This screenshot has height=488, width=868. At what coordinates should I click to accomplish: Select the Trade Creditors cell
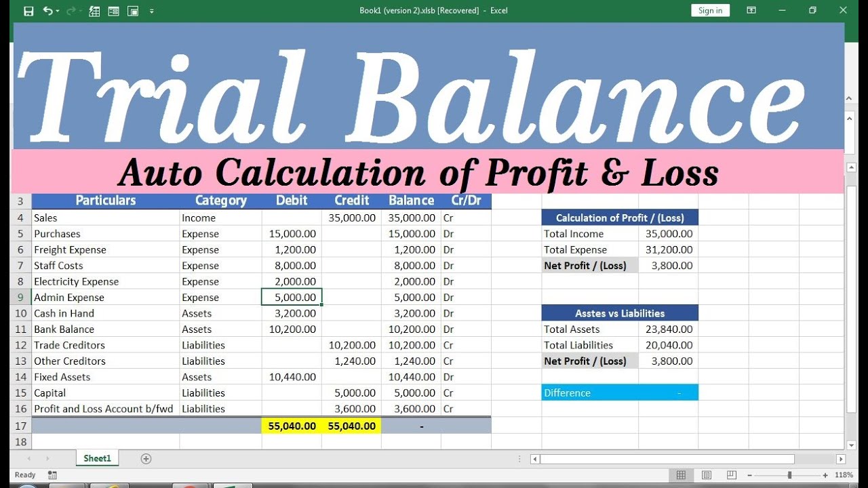coord(105,345)
